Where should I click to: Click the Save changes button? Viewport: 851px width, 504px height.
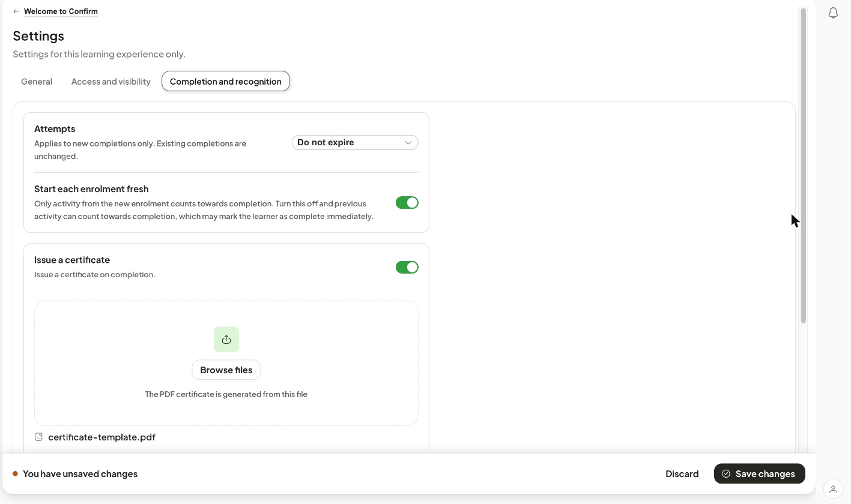(760, 474)
